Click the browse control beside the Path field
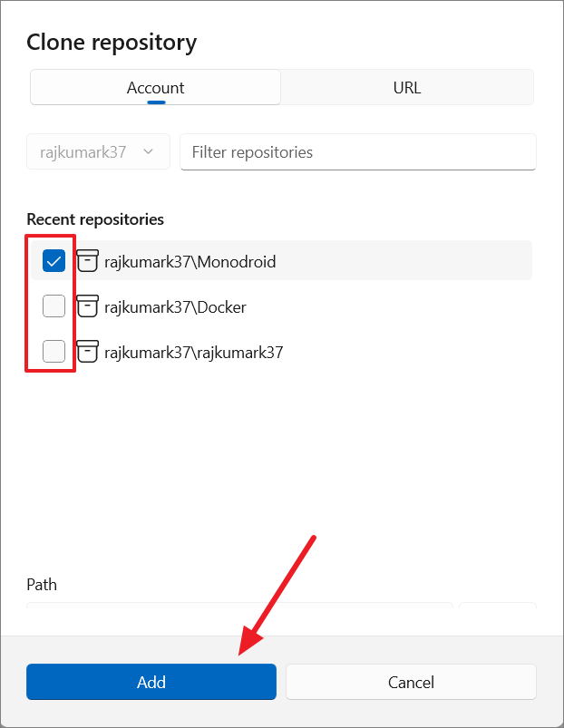 [x=497, y=612]
